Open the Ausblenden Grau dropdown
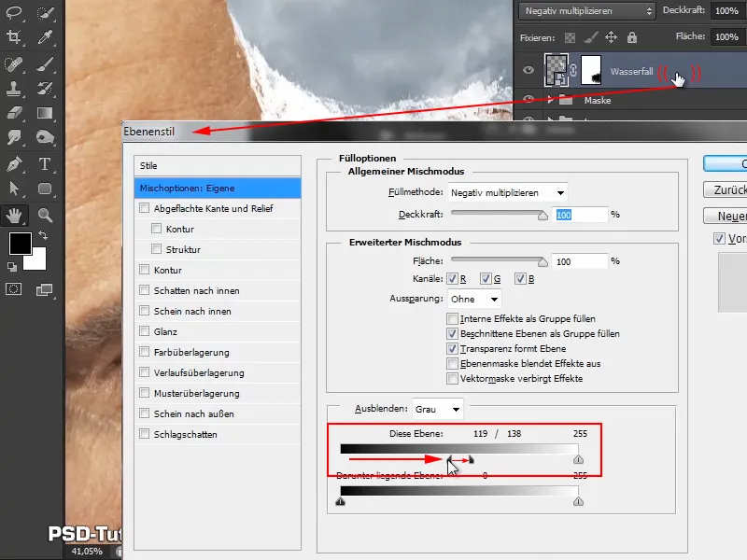This screenshot has width=747, height=560. coord(438,409)
